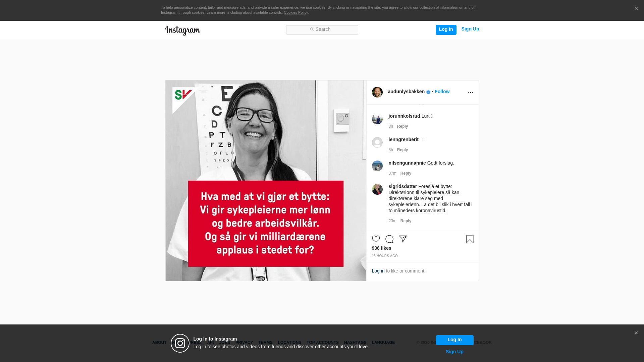Follow audunlysbakken
The image size is (644, 362).
pyautogui.click(x=442, y=92)
